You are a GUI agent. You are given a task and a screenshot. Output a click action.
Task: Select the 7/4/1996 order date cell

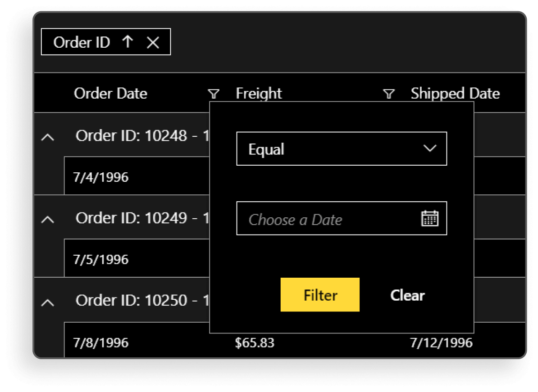(x=101, y=177)
